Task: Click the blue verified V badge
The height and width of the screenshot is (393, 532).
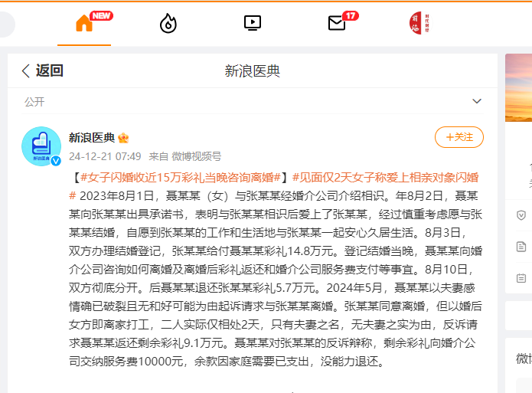Action: pyautogui.click(x=56, y=161)
